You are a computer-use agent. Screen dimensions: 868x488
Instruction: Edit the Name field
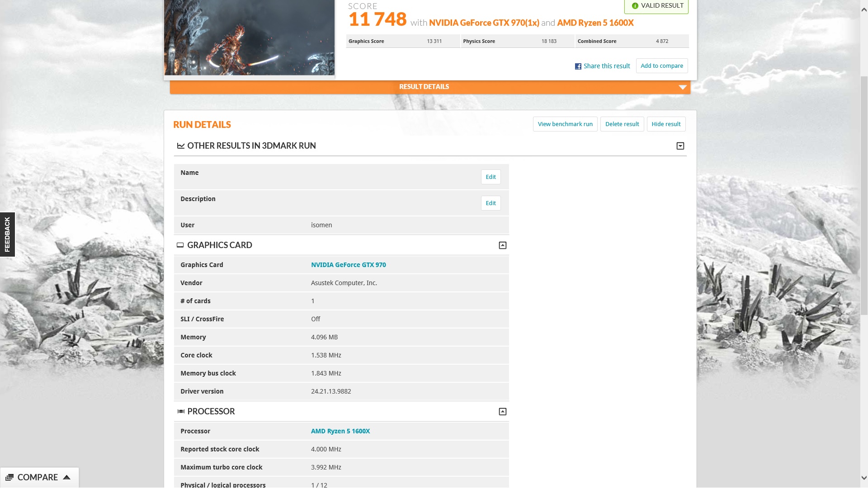tap(491, 177)
